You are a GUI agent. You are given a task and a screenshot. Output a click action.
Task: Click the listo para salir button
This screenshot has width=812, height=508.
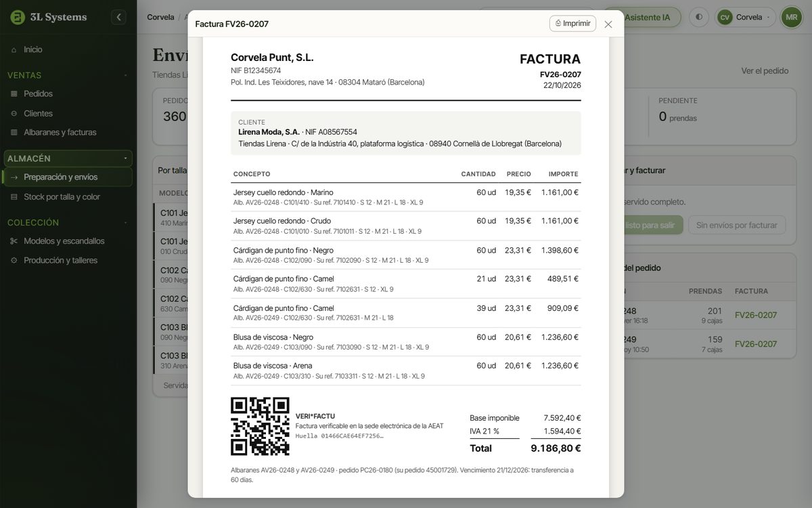pyautogui.click(x=652, y=225)
